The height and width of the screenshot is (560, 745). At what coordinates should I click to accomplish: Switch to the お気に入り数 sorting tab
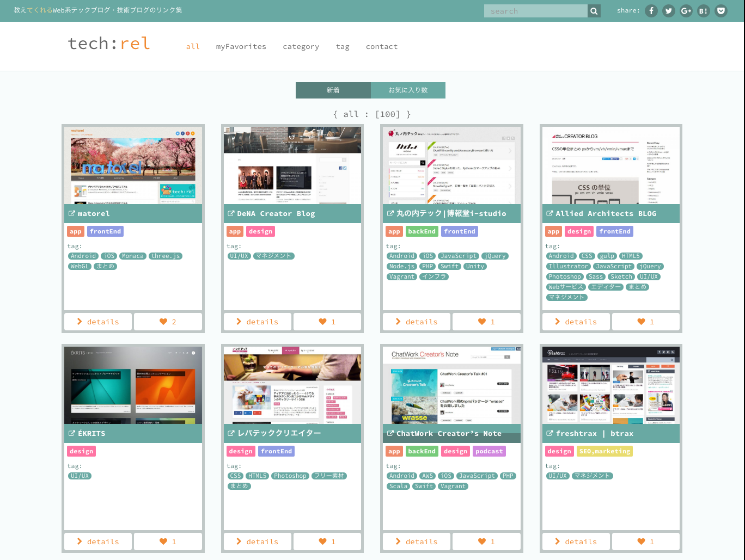click(408, 90)
